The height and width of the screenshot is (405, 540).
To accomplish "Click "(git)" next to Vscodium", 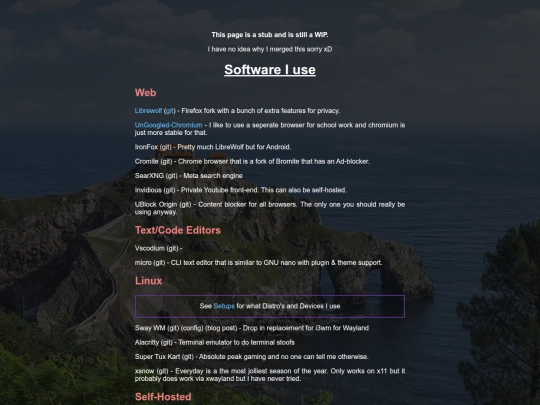I will click(173, 248).
